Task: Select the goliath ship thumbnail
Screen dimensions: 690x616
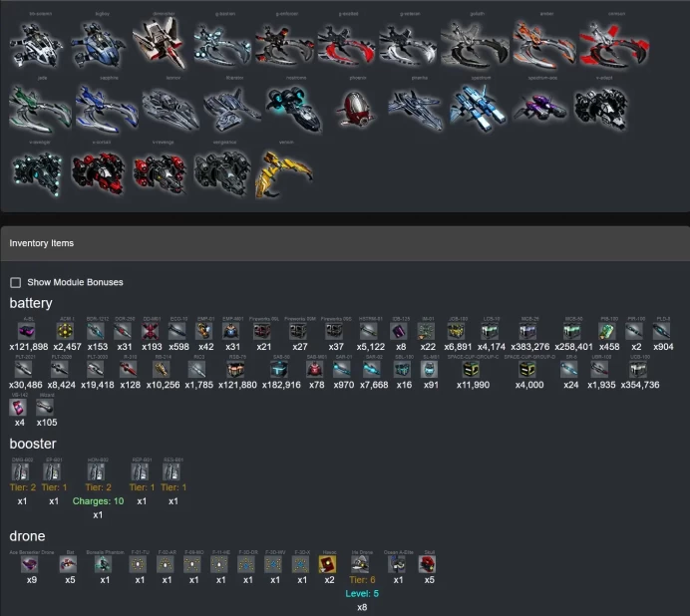Action: 475,45
